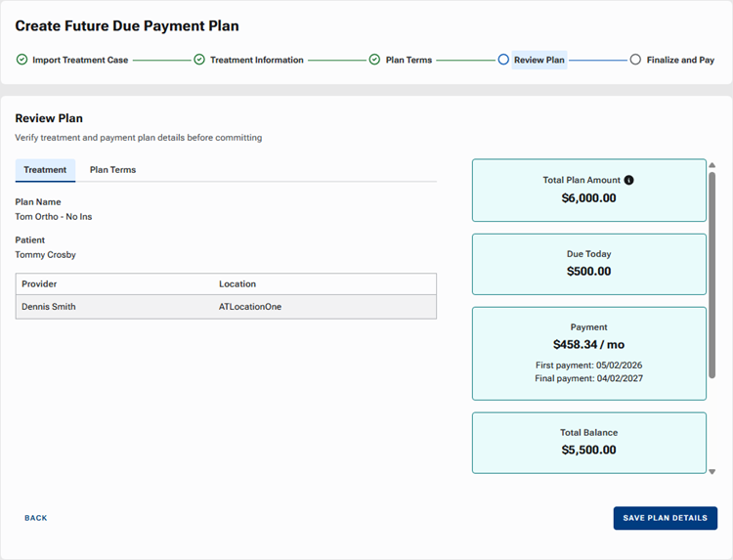Click the summary panel scrollbar thumb

711,274
